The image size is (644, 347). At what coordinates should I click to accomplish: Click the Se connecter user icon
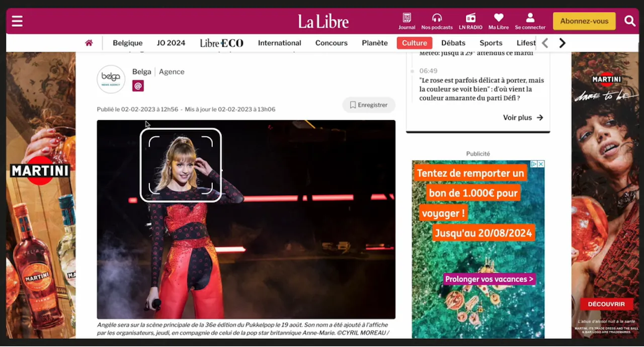coord(530,18)
